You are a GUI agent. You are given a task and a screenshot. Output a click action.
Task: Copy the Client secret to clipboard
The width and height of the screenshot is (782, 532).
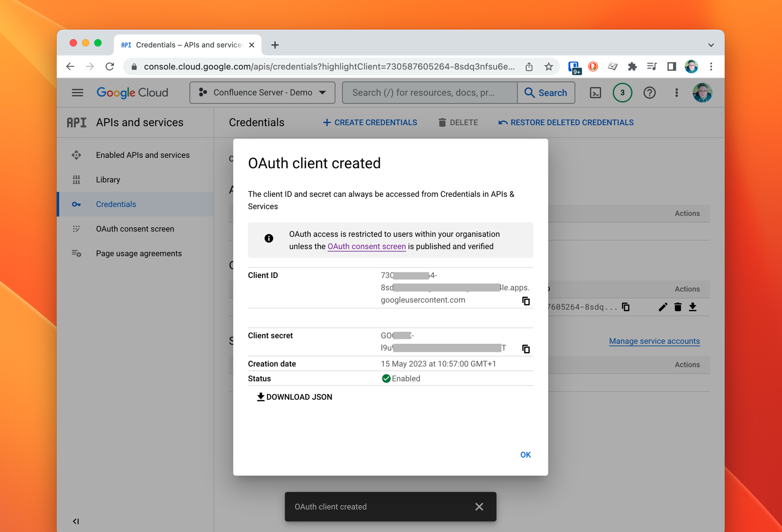[526, 349]
